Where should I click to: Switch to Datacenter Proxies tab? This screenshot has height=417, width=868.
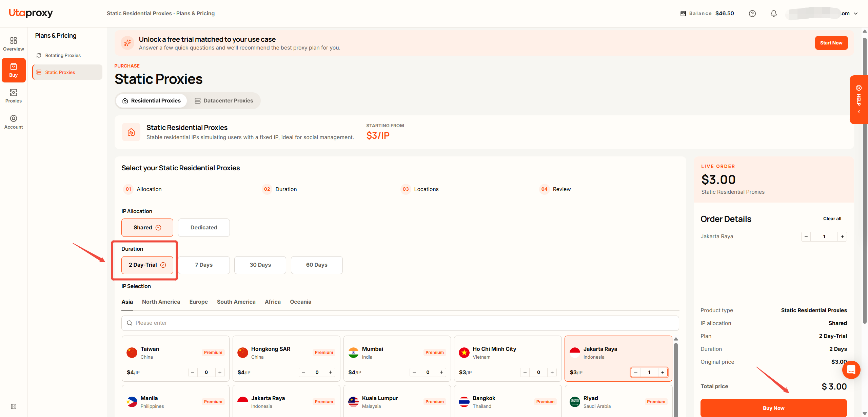224,101
